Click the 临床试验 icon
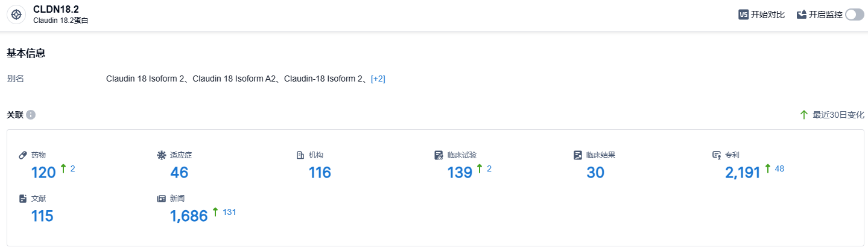The height and width of the screenshot is (250, 868). tap(439, 155)
